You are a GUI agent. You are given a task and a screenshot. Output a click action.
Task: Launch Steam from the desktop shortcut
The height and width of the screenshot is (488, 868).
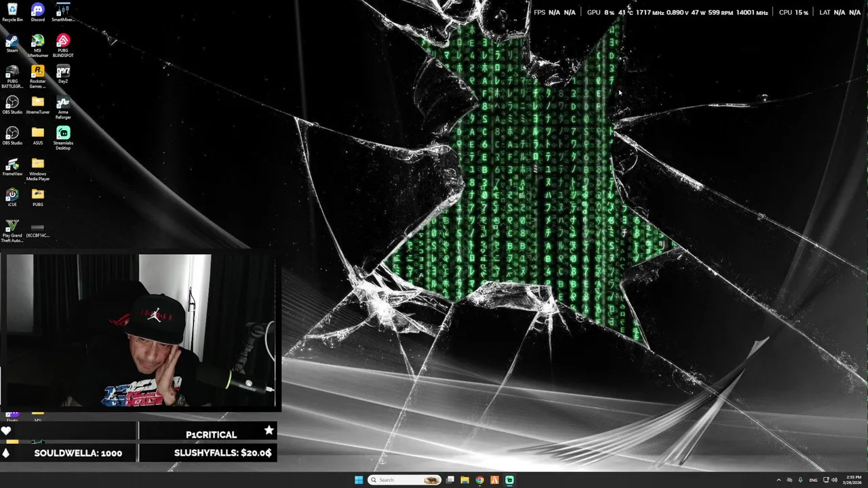[x=12, y=43]
